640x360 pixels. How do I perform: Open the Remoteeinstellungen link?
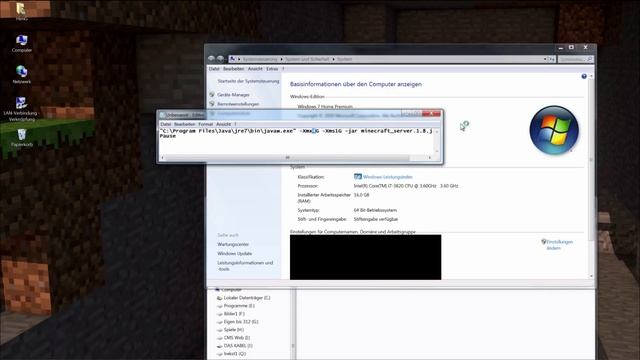coord(238,104)
